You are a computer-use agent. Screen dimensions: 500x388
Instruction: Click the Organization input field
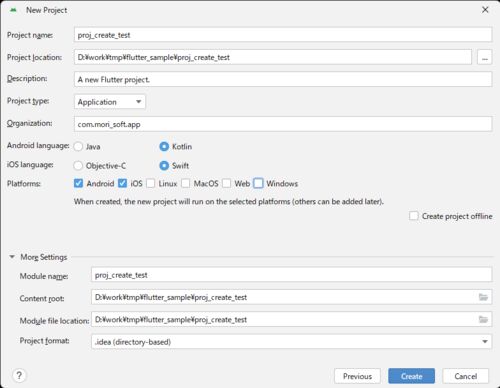tap(283, 124)
